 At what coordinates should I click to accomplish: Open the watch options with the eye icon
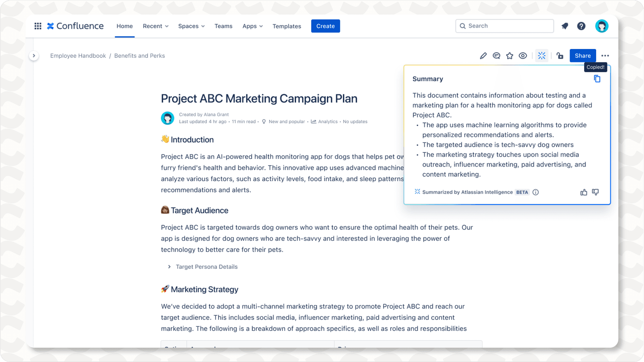tap(523, 56)
